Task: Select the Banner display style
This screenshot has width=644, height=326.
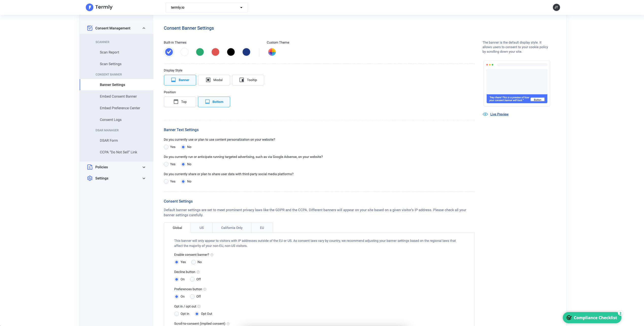Action: [x=180, y=80]
